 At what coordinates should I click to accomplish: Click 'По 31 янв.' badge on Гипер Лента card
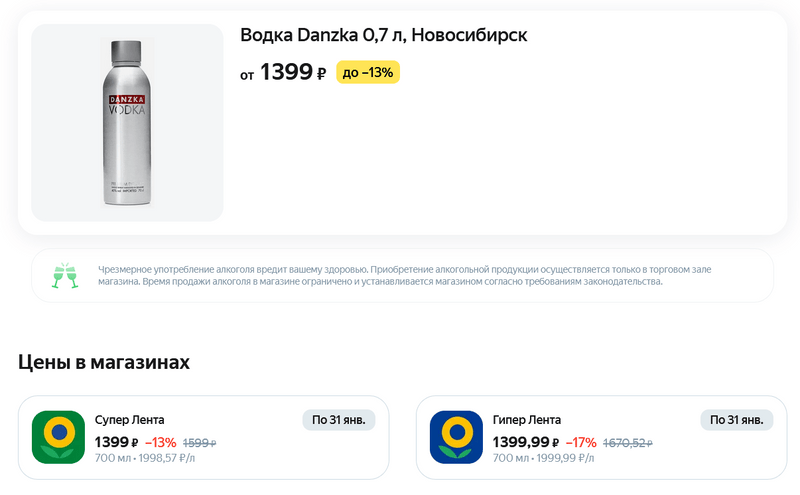click(736, 420)
